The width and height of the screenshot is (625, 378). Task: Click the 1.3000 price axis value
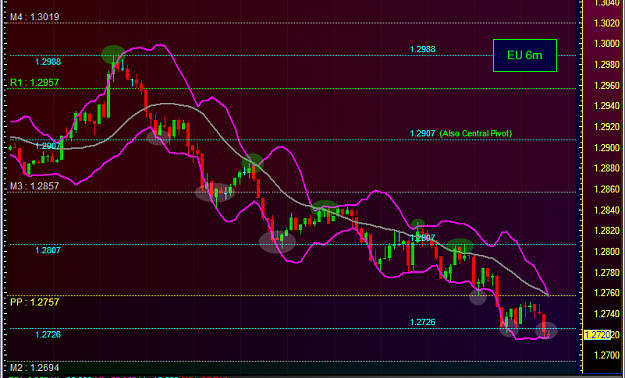pyautogui.click(x=608, y=43)
